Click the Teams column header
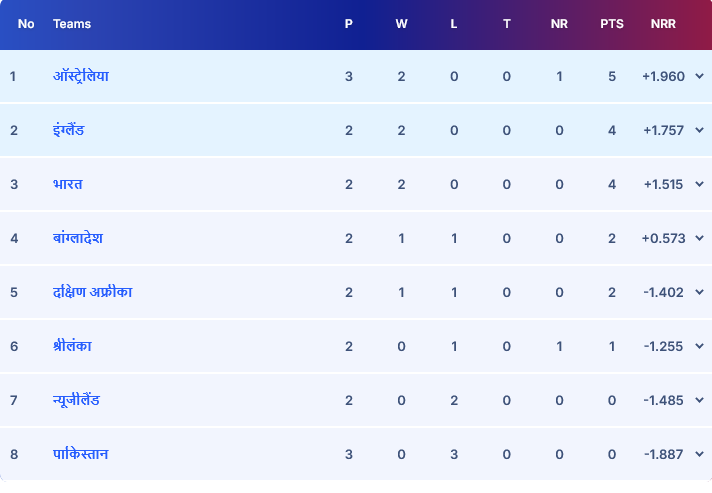Screen dimensions: 712x493 (x=71, y=24)
